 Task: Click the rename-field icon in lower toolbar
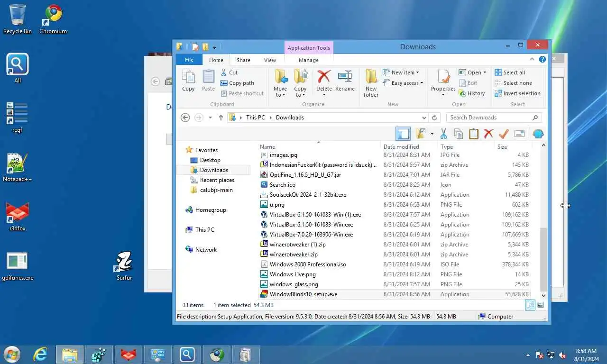(519, 134)
